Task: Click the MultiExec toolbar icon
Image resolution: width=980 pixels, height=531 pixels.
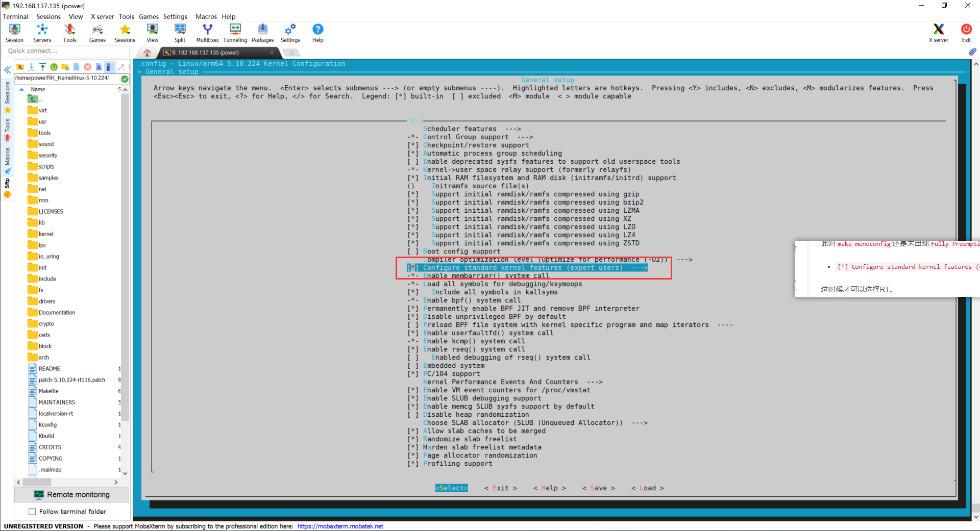Action: 207,33
